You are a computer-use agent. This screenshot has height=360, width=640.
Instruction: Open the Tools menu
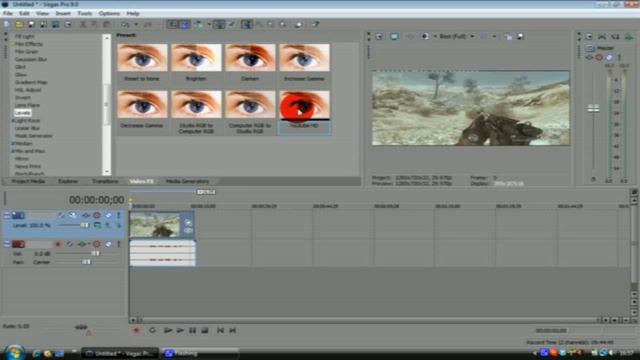84,13
